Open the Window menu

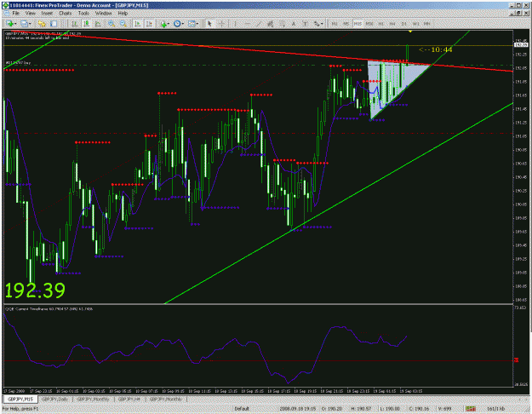click(103, 14)
